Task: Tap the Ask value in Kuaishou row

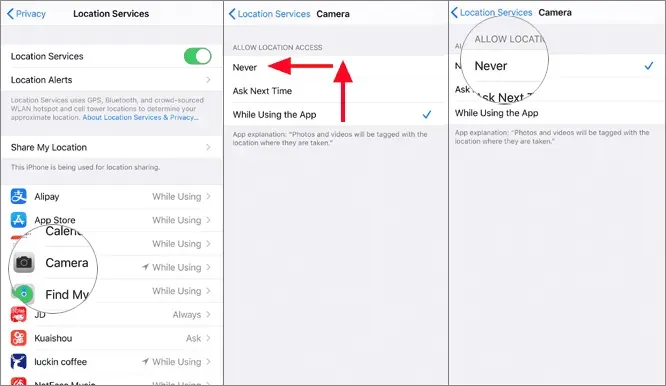Action: 193,338
